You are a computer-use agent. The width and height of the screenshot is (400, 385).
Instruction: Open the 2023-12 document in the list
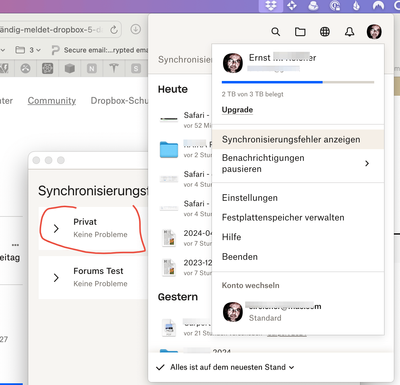point(169,267)
